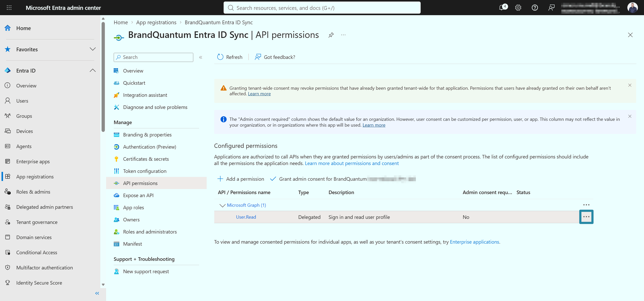
Task: Pin the API permissions blade
Action: (331, 35)
